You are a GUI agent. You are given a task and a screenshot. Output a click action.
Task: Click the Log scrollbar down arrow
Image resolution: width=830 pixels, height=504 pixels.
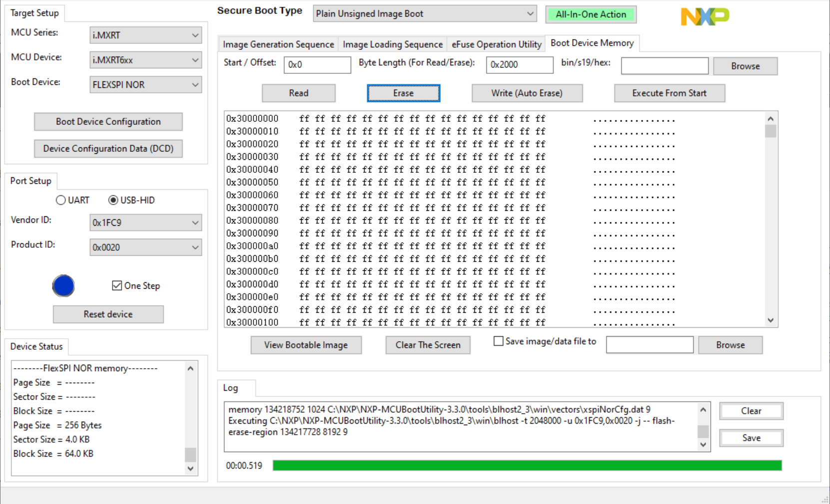point(704,445)
